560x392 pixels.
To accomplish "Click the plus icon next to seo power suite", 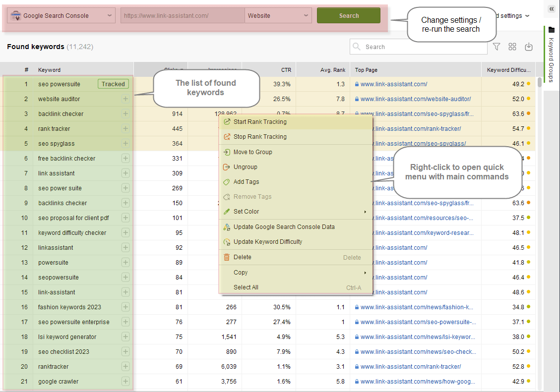I will [125, 188].
